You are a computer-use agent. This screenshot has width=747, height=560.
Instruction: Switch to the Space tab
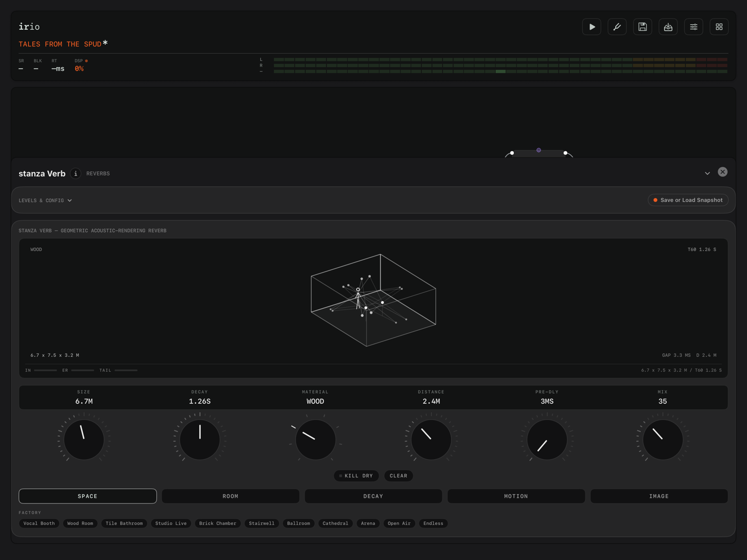[x=88, y=496]
